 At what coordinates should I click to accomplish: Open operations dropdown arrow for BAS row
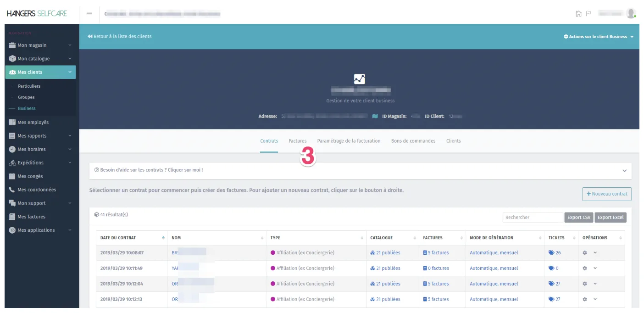point(595,253)
